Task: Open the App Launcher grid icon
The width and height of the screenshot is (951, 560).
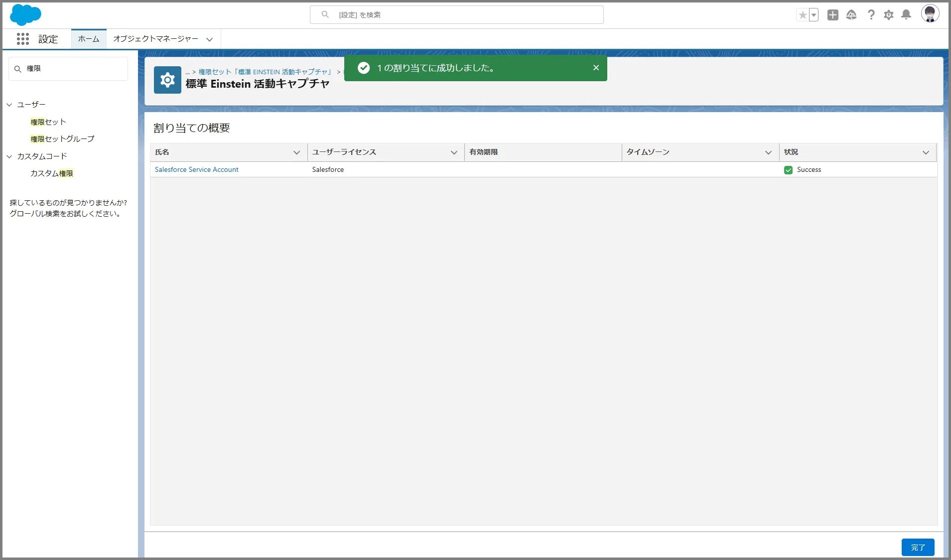Action: (22, 39)
